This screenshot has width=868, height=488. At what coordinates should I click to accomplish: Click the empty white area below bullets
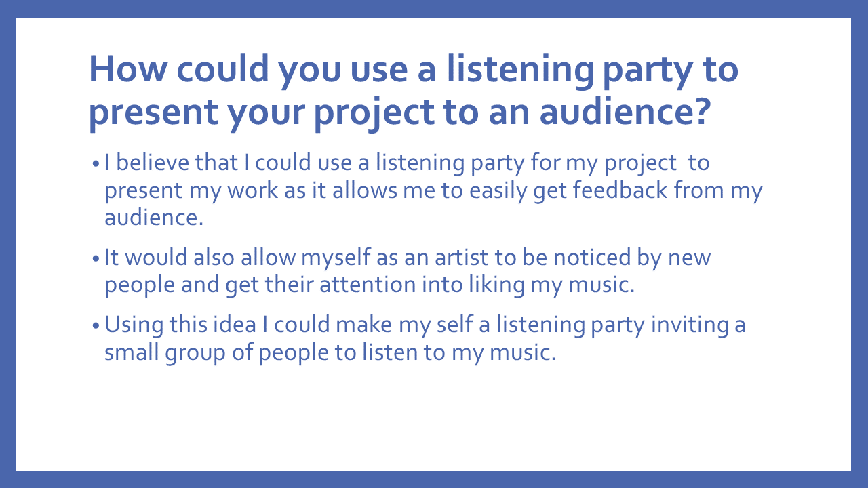click(x=434, y=420)
